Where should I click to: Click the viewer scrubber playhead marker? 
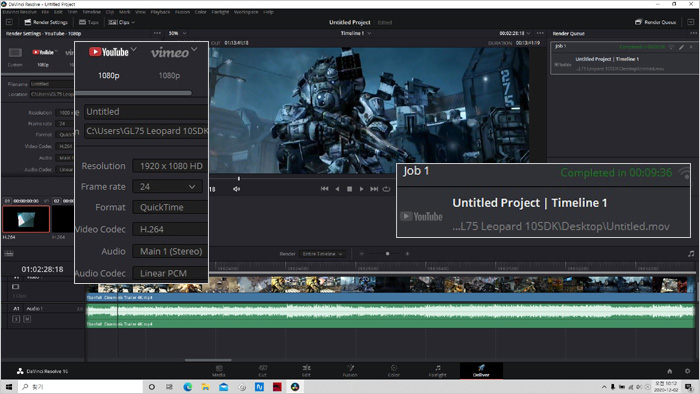(239, 178)
